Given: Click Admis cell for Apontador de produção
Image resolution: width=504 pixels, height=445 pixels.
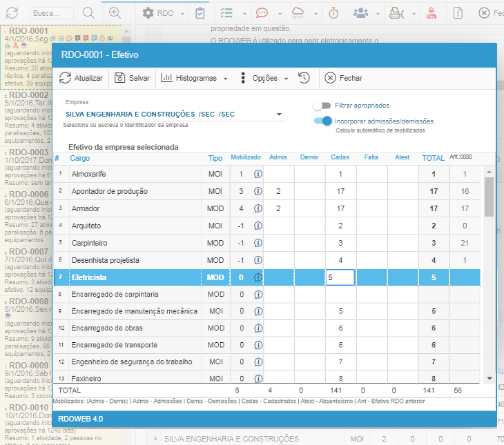Looking at the screenshot, I should point(278,191).
